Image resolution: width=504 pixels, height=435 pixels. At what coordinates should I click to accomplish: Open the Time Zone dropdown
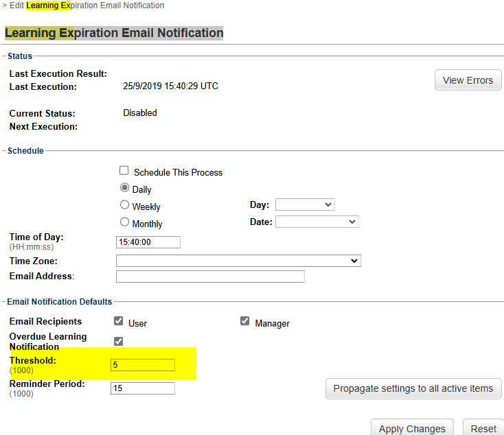point(238,261)
